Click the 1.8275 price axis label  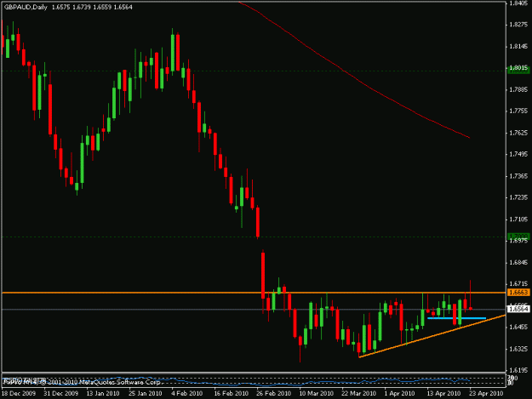[518, 25]
